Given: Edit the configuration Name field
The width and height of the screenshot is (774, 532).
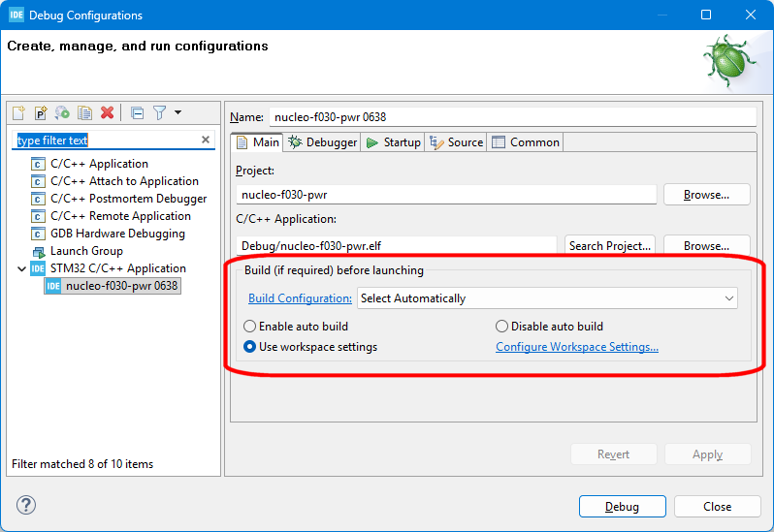Looking at the screenshot, I should point(512,117).
